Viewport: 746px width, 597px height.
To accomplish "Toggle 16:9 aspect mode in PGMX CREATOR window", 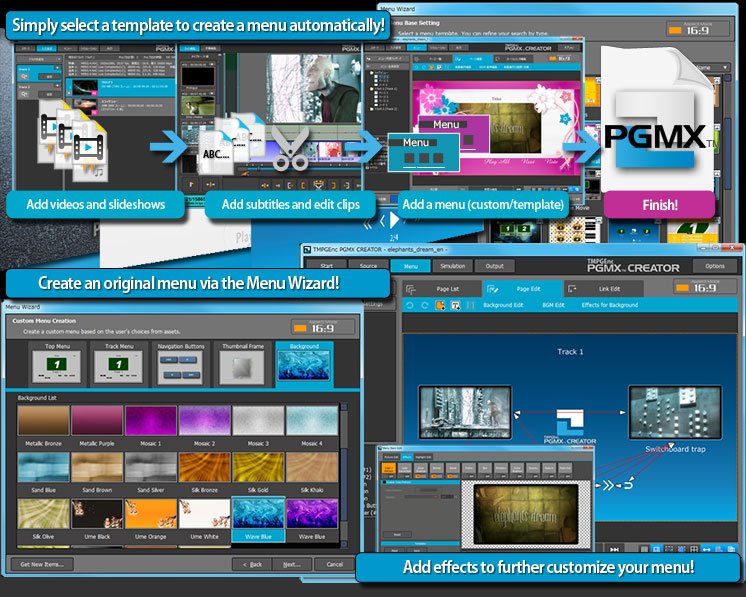I will tap(704, 287).
